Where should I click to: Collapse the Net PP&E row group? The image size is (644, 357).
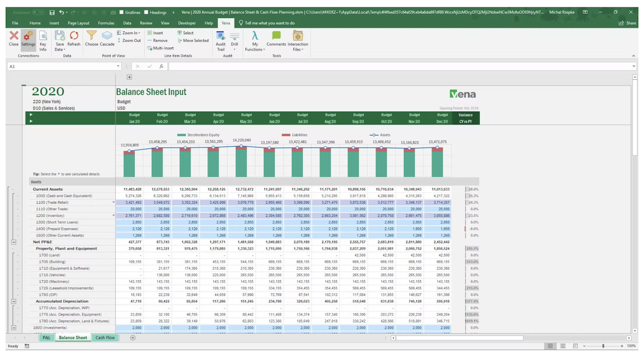click(14, 242)
